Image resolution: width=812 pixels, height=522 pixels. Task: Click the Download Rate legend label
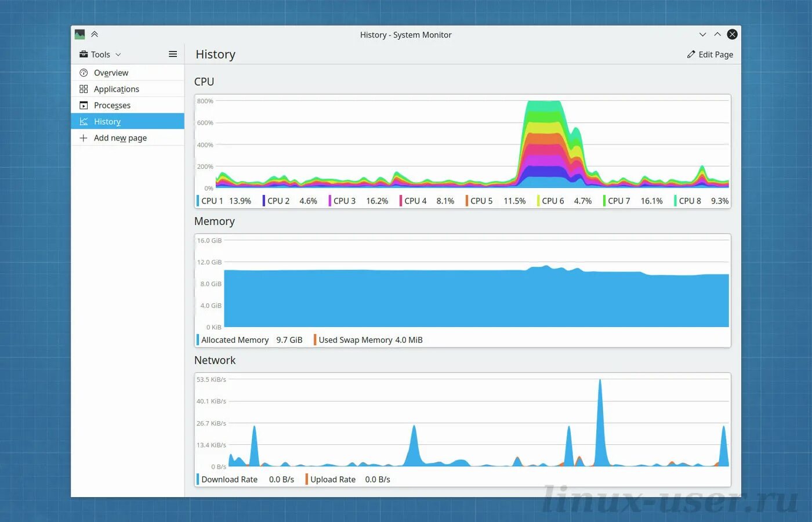tap(229, 479)
